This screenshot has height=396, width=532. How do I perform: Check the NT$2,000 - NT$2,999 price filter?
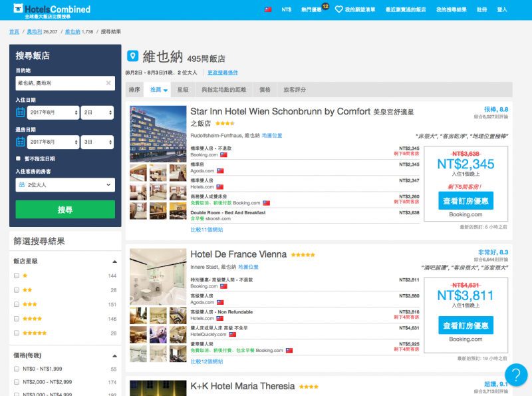[x=17, y=382]
